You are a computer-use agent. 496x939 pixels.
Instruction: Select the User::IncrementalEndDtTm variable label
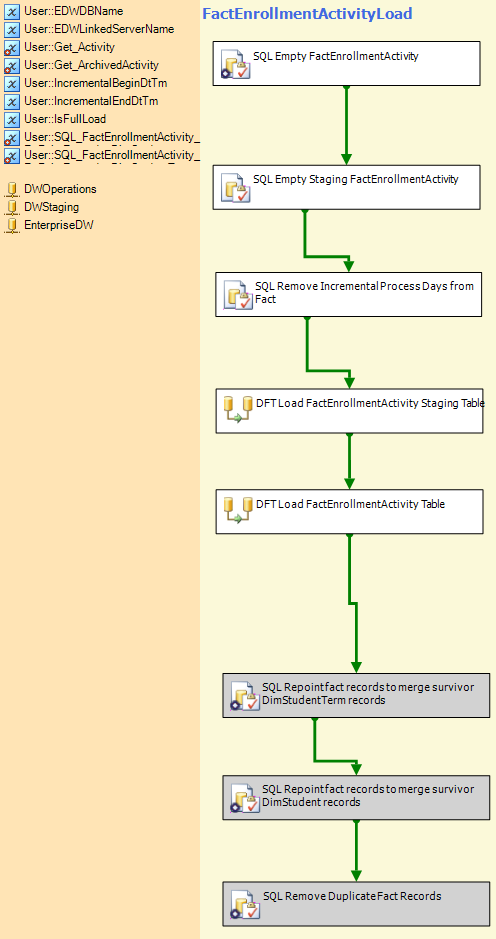(91, 101)
